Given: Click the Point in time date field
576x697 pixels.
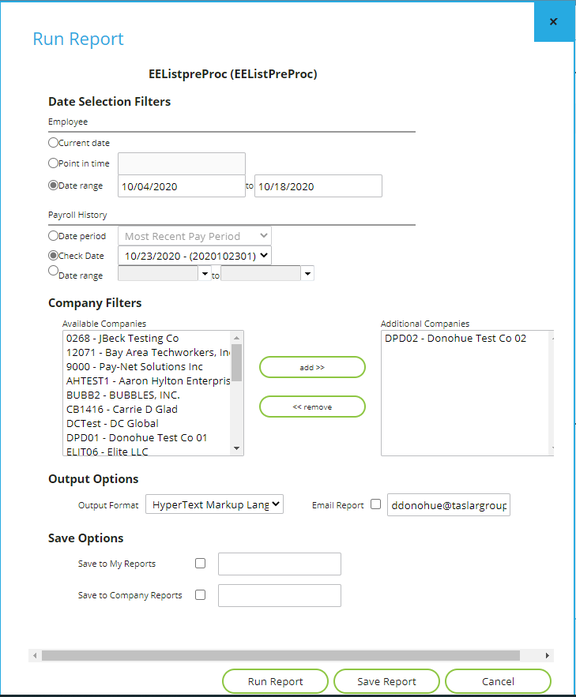Looking at the screenshot, I should [182, 164].
